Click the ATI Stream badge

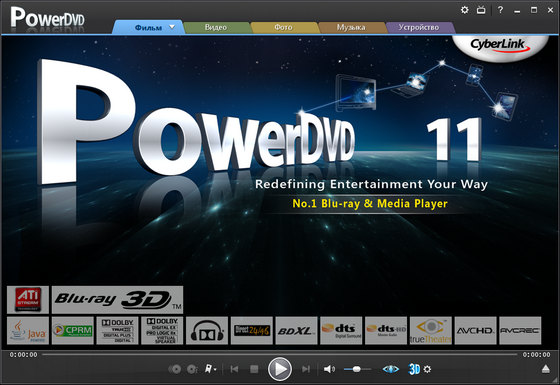[28, 299]
